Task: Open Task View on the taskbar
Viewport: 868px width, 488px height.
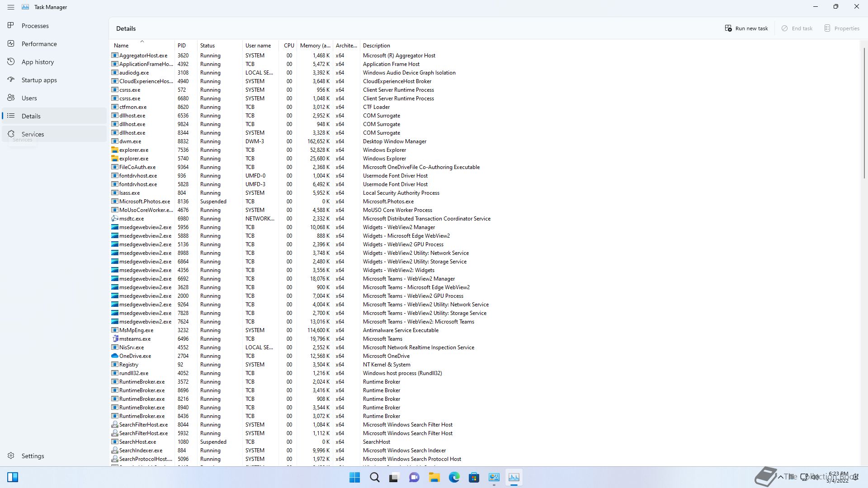Action: [x=394, y=477]
